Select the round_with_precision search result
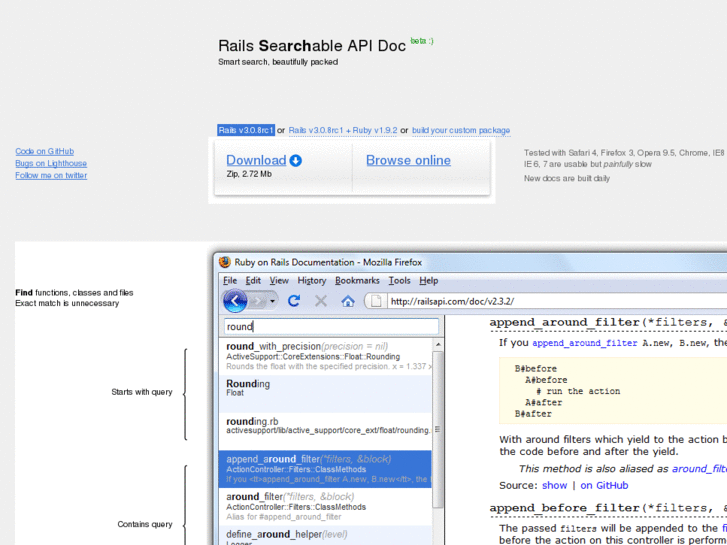The width and height of the screenshot is (727, 545). coord(325,356)
